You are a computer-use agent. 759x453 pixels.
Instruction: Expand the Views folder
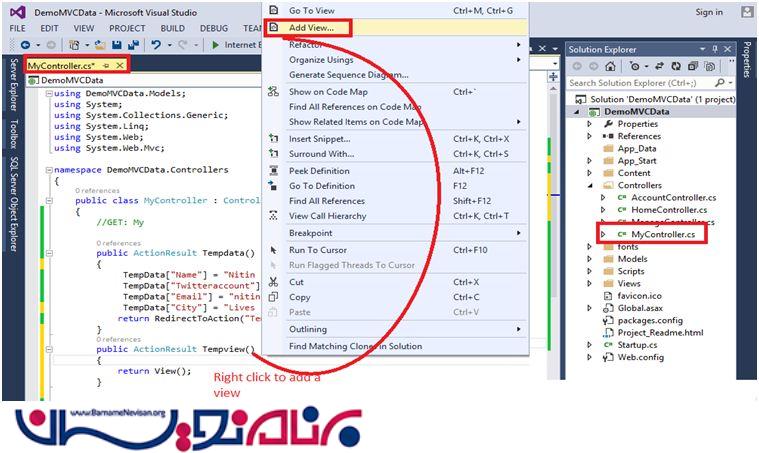click(590, 284)
